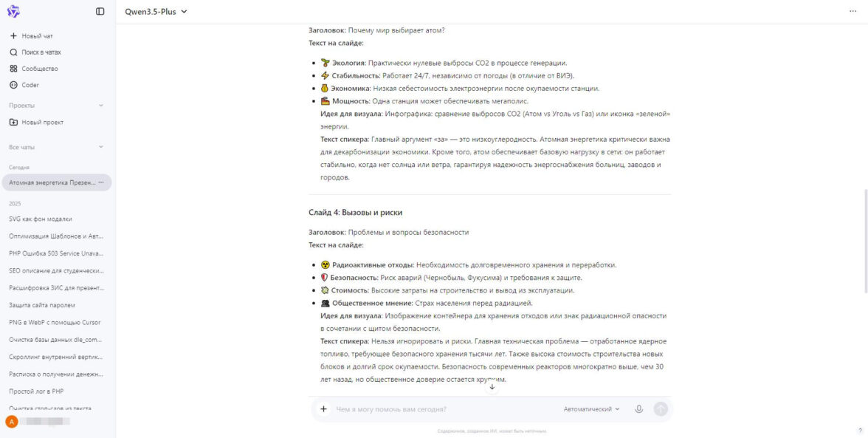Open the Qwen3.5-Plus model selector
This screenshot has height=438, width=868.
click(x=154, y=12)
